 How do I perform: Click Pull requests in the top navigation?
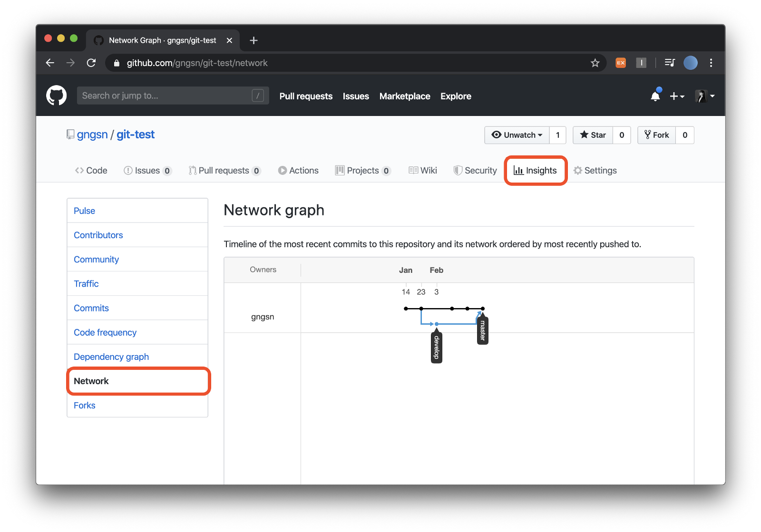(x=306, y=96)
